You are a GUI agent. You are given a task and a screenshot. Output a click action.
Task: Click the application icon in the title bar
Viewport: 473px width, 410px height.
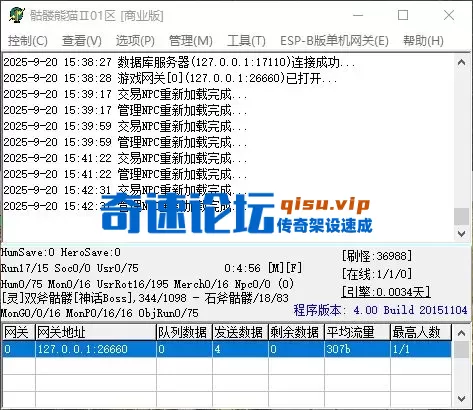coord(17,15)
